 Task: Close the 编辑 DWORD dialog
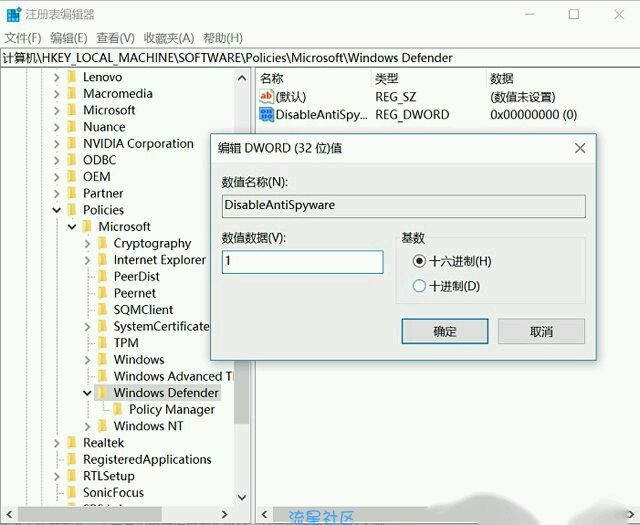(x=580, y=148)
